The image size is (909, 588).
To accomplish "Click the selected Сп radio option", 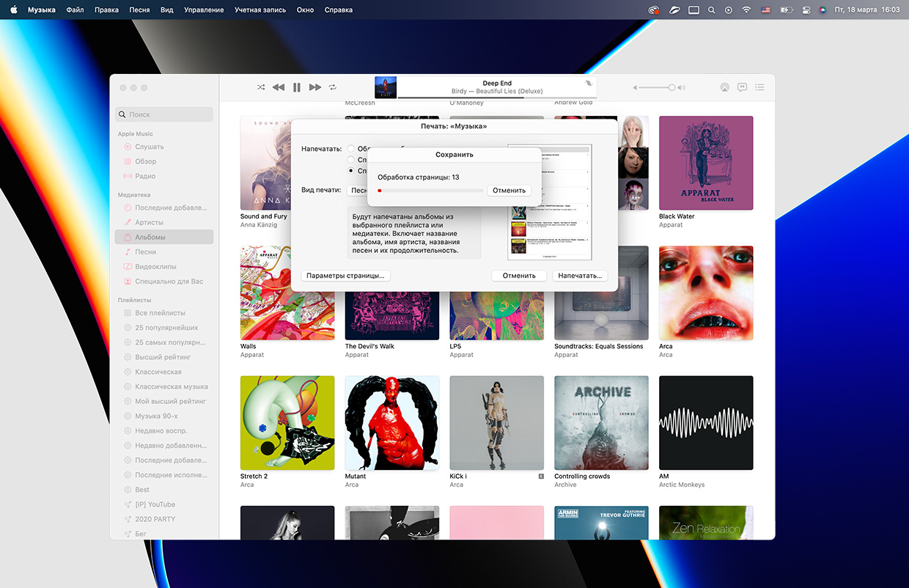I will click(x=351, y=171).
